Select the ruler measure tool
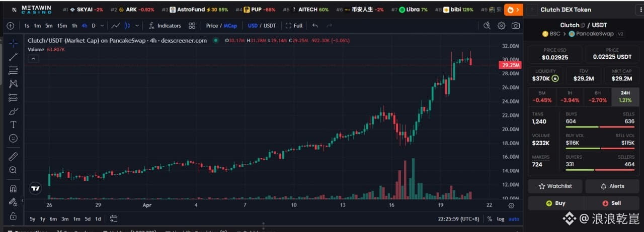Viewport: 644px width, 232px height. 13,157
